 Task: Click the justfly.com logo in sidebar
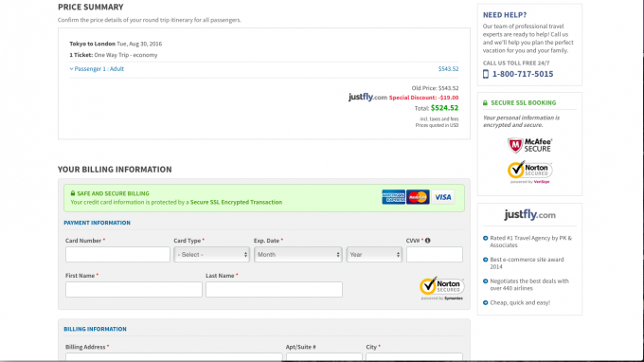(529, 215)
